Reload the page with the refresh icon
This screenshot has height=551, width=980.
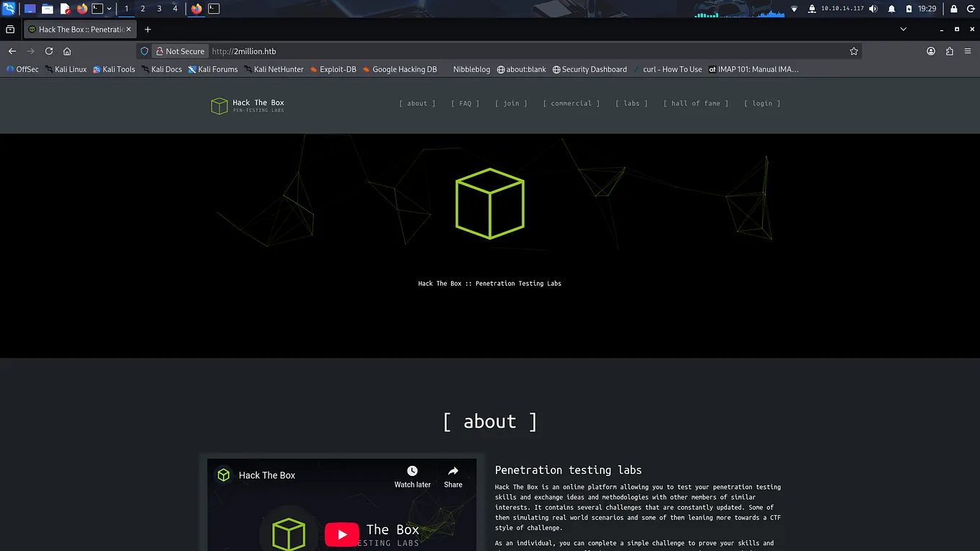pos(49,51)
